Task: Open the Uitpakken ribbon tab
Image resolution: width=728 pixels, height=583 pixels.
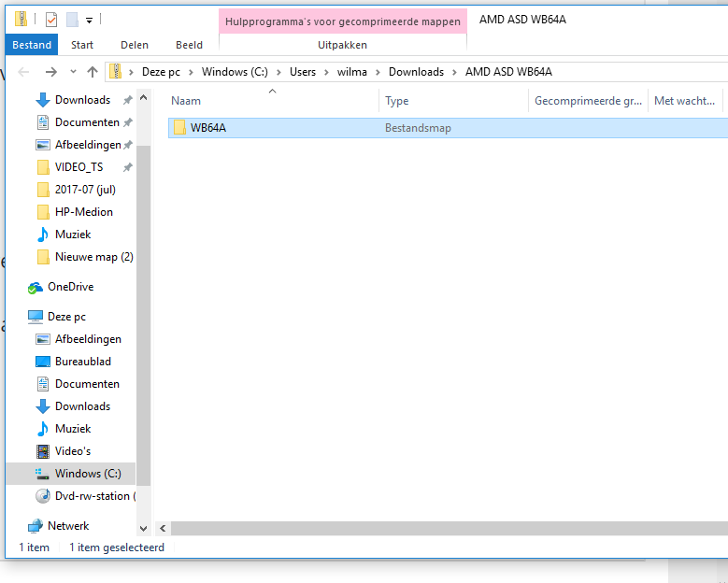Action: (343, 45)
